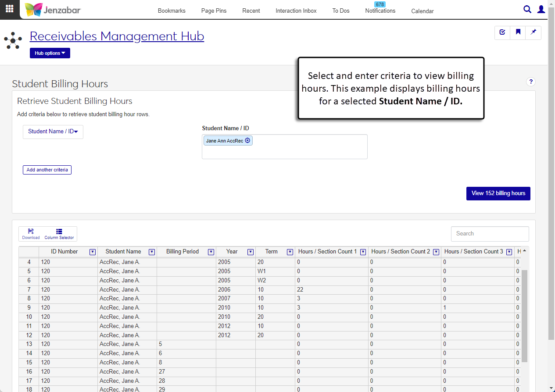The image size is (555, 392).
Task: Expand the Hub options dropdown
Action: [50, 53]
